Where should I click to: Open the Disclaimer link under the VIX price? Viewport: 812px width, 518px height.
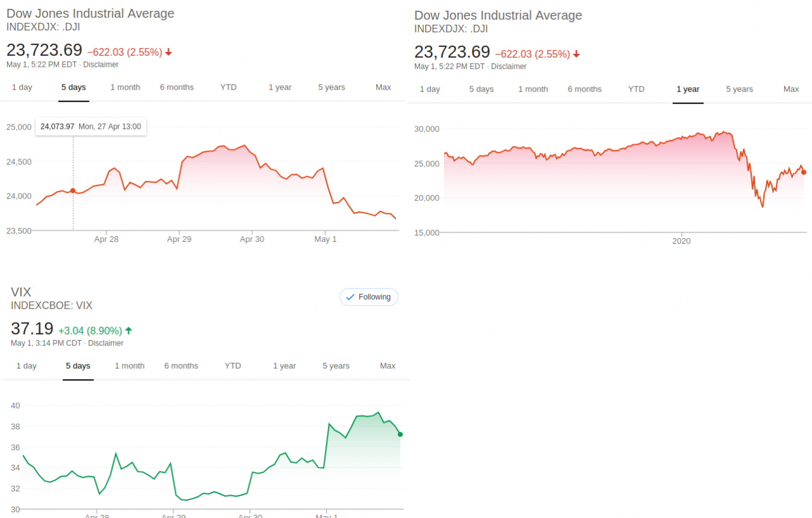tap(106, 343)
